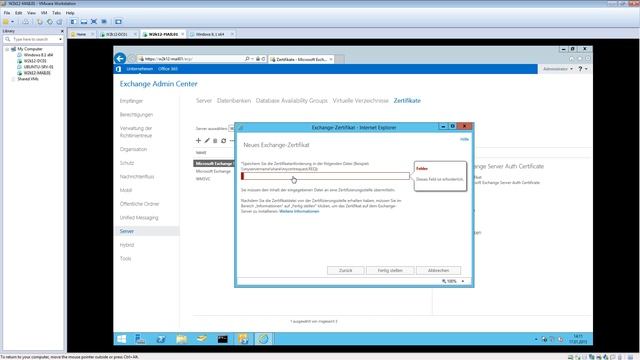This screenshot has height=360, width=640.
Task: Click search magnifier in IE address bar
Action: (x=247, y=59)
